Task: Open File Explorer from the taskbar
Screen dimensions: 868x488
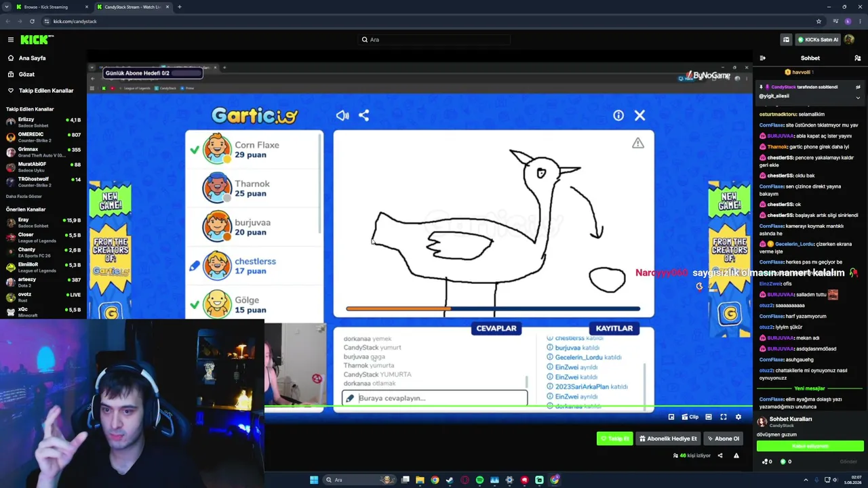Action: point(420,480)
